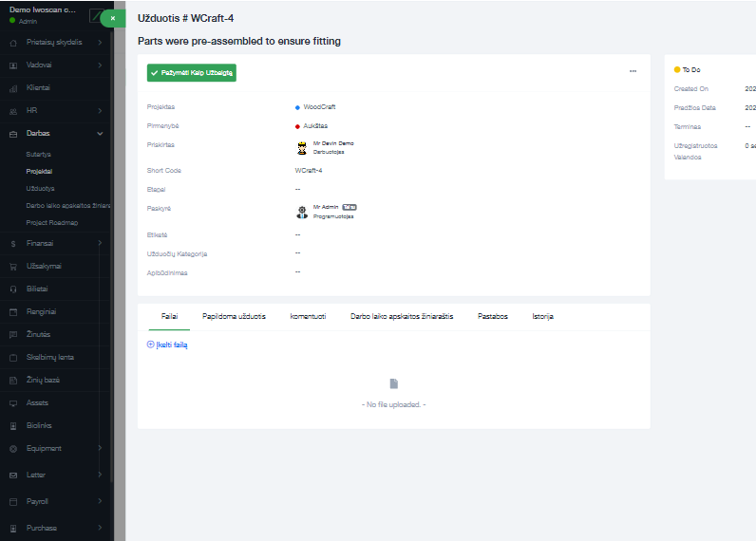The height and width of the screenshot is (541, 756).
Task: Click Mr Admin's avatar image
Action: coord(302,212)
